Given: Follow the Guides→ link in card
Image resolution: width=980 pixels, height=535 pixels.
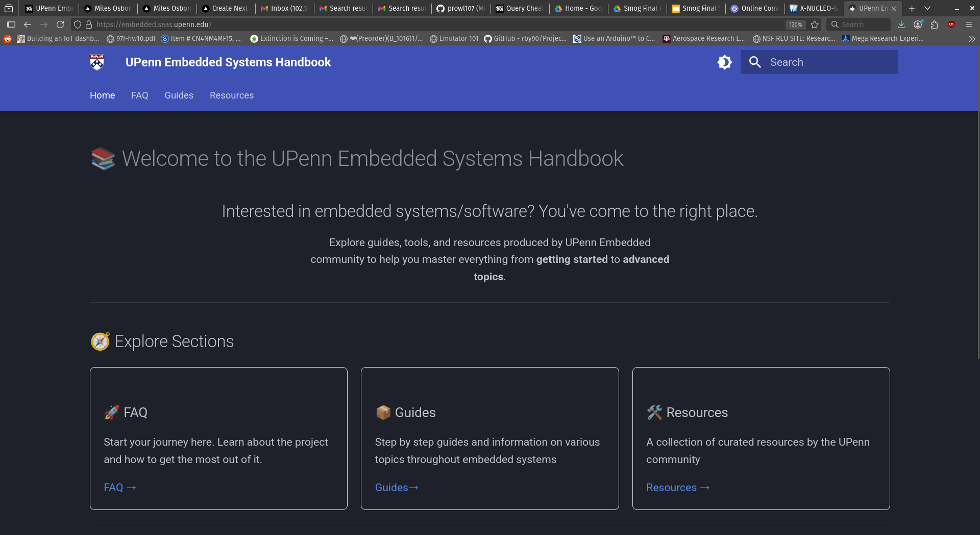Looking at the screenshot, I should [397, 488].
